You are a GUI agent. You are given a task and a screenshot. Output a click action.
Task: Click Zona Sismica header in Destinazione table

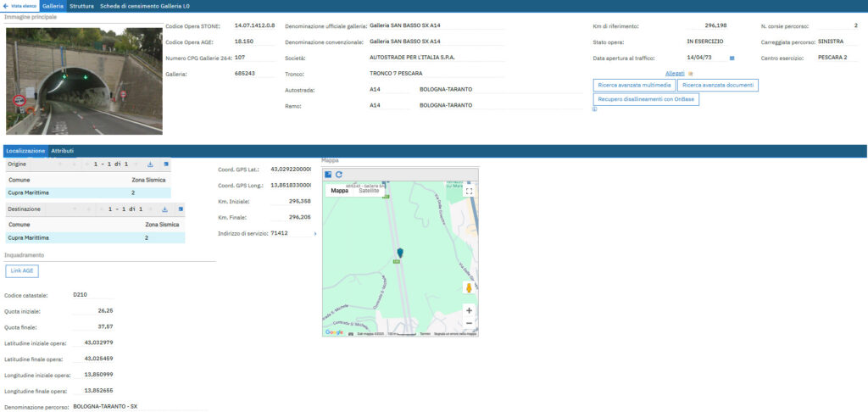click(x=162, y=225)
